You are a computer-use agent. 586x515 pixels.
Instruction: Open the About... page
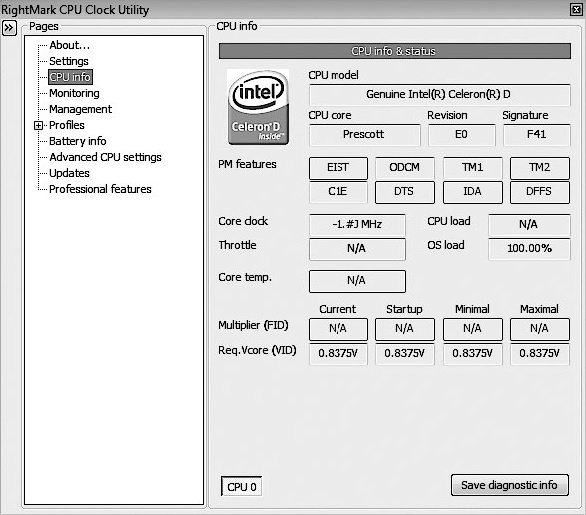(70, 45)
